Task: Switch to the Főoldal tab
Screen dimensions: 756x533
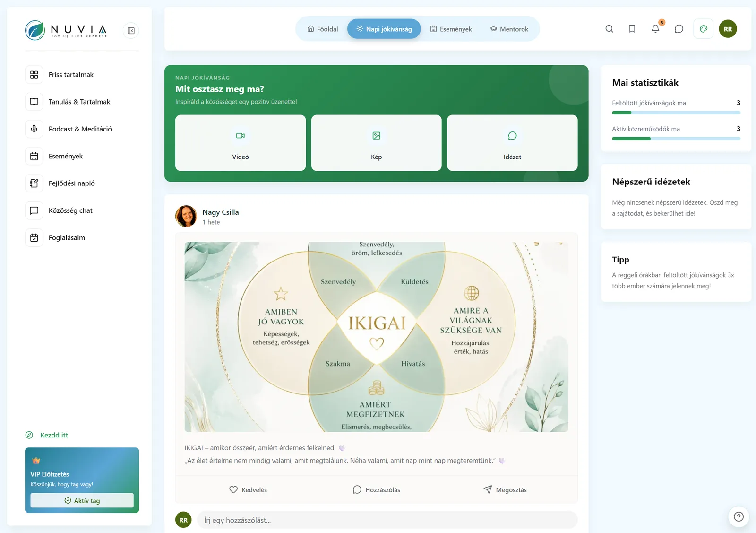Action: [323, 29]
